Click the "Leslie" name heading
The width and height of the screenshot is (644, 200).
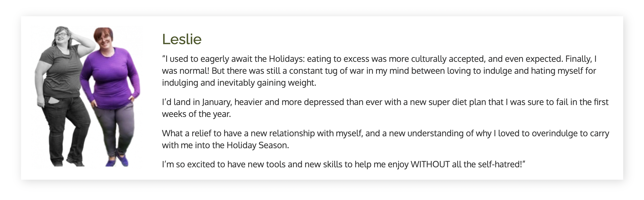(x=182, y=39)
